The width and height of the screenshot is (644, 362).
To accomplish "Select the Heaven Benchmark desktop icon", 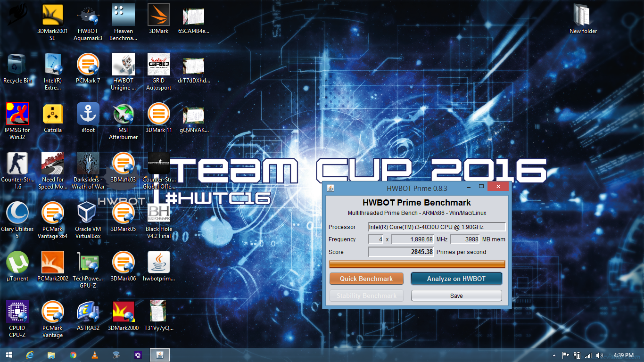I will click(x=124, y=22).
